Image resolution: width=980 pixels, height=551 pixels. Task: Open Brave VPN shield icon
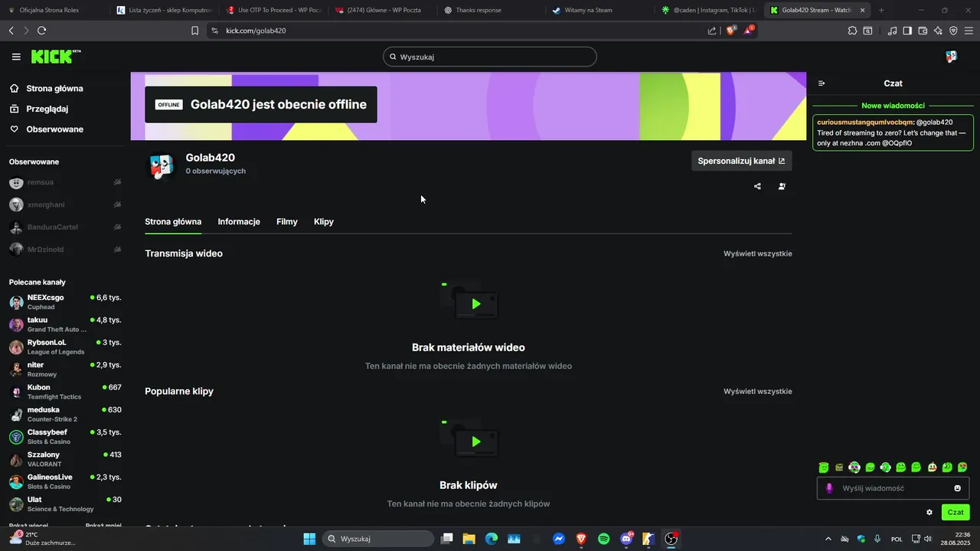coord(953,31)
